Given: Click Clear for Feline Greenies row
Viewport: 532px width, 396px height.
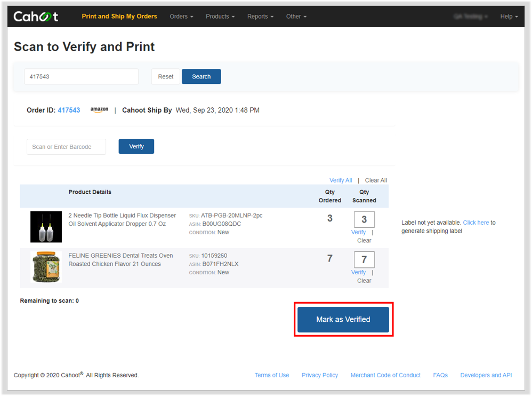Looking at the screenshot, I should [x=364, y=281].
